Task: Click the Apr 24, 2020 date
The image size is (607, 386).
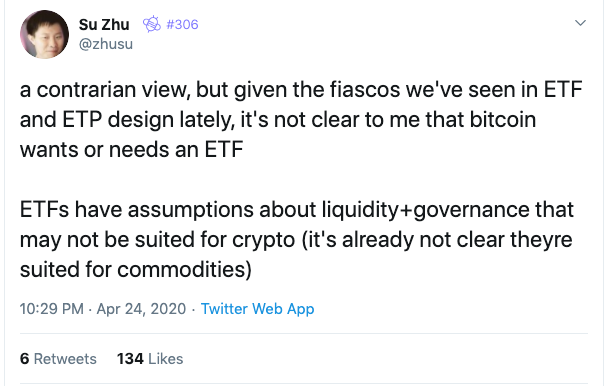Action: click(x=141, y=309)
